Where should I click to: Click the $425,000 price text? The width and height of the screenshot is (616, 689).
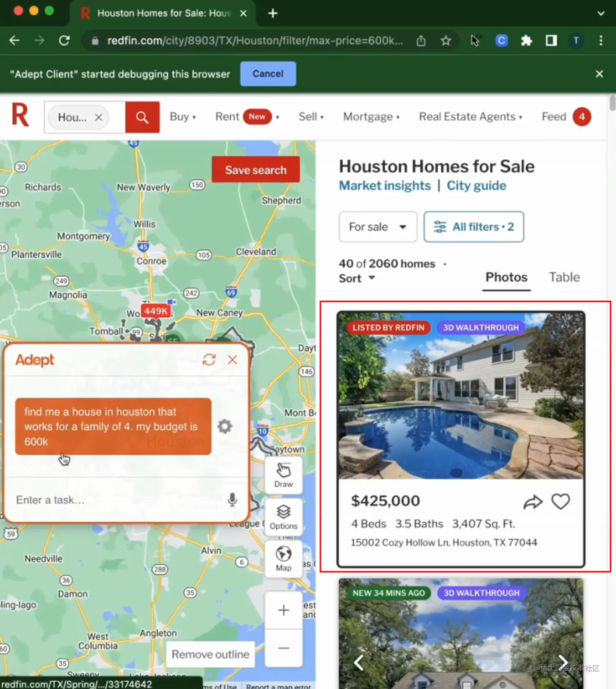385,501
